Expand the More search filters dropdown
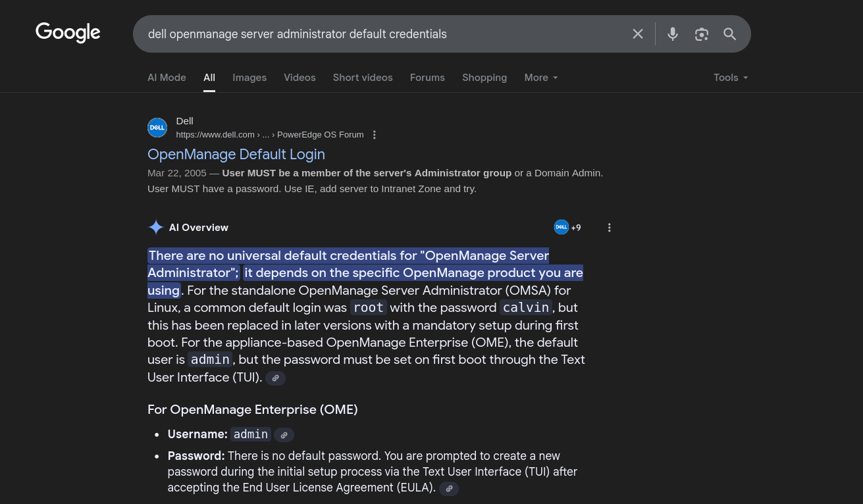The image size is (863, 504). [541, 78]
